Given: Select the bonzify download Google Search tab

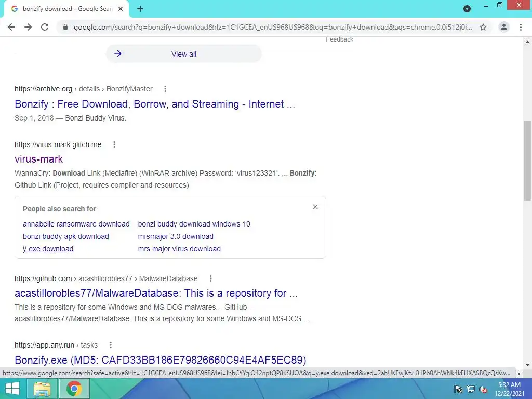Looking at the screenshot, I should pyautogui.click(x=66, y=9).
